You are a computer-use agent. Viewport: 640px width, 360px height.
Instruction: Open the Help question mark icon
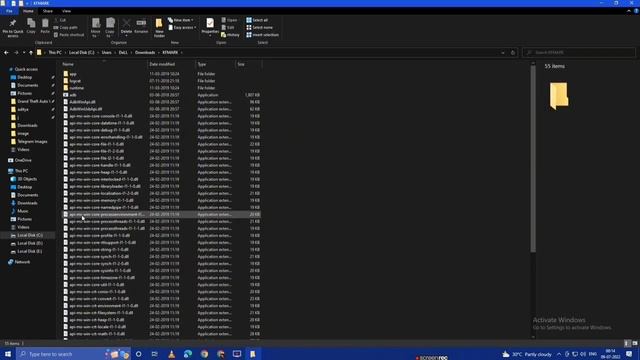[636, 11]
